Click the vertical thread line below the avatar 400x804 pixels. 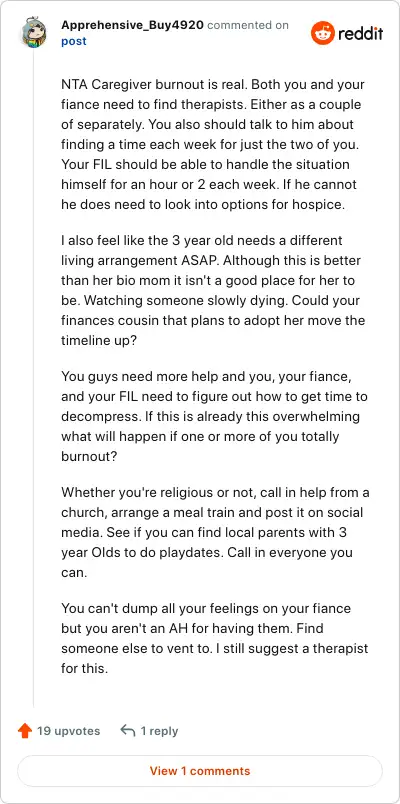tap(34, 377)
